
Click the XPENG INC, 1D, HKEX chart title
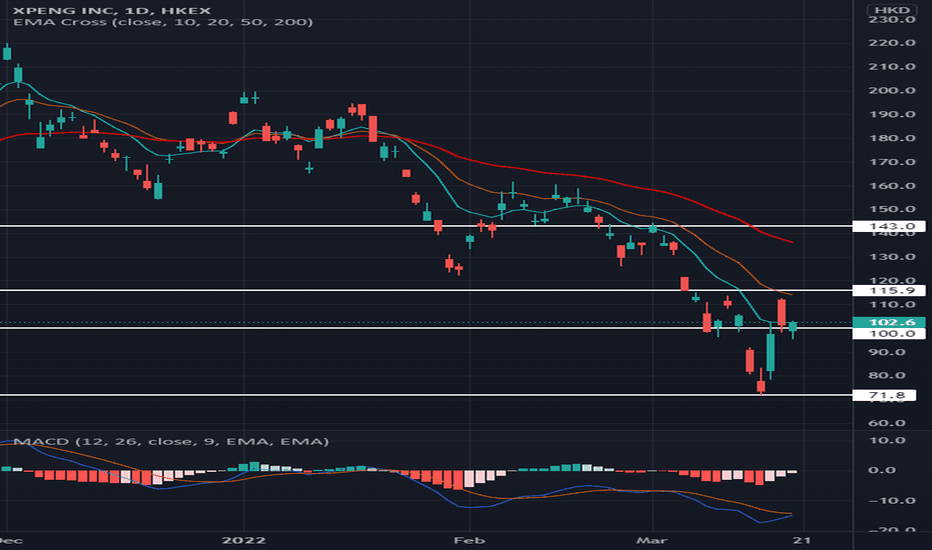point(111,10)
